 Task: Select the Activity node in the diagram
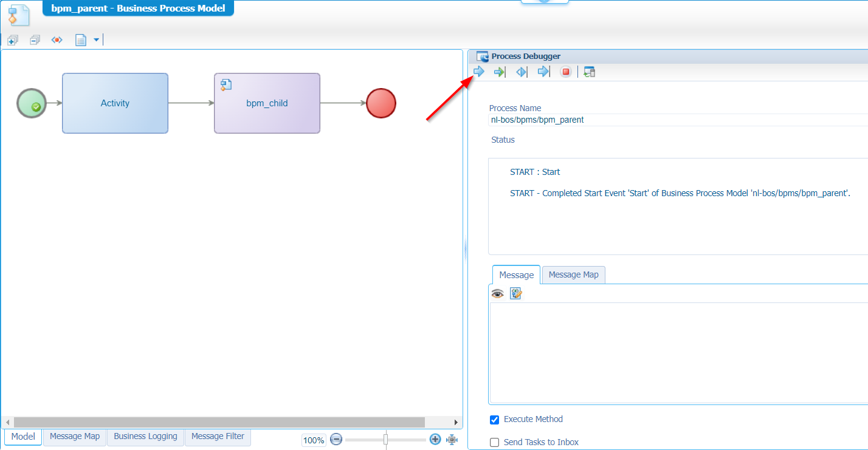point(115,103)
